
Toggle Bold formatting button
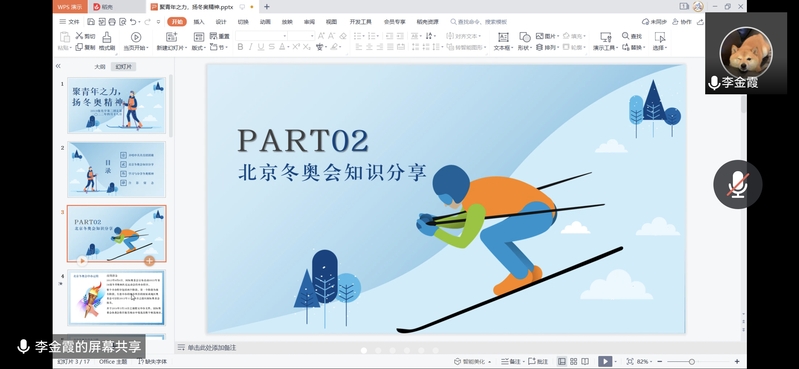click(240, 47)
